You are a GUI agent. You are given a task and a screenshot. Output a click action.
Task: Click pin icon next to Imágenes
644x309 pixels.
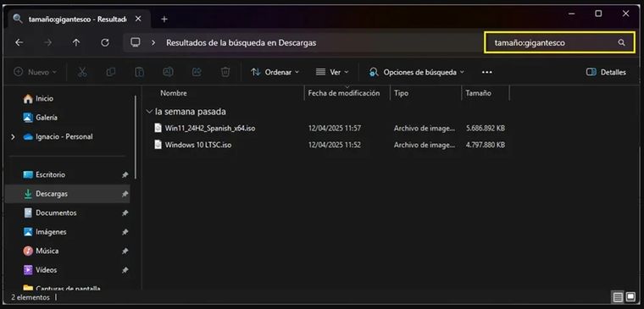click(x=125, y=232)
